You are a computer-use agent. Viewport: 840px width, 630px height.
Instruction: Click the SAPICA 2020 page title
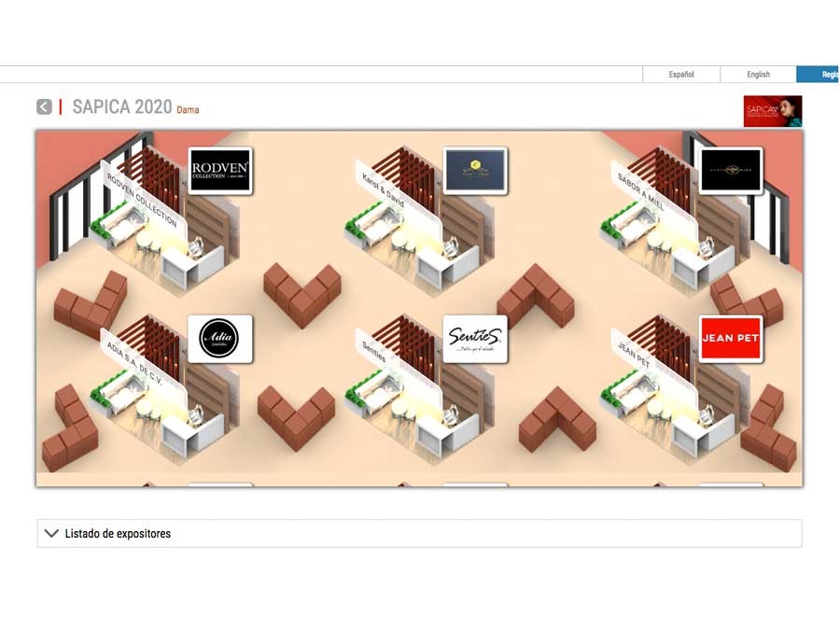click(x=122, y=107)
